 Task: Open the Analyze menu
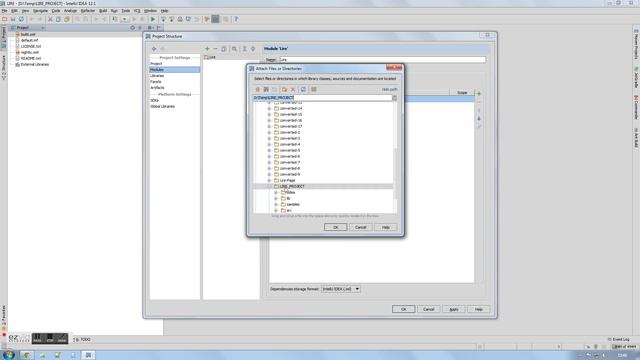coord(70,11)
